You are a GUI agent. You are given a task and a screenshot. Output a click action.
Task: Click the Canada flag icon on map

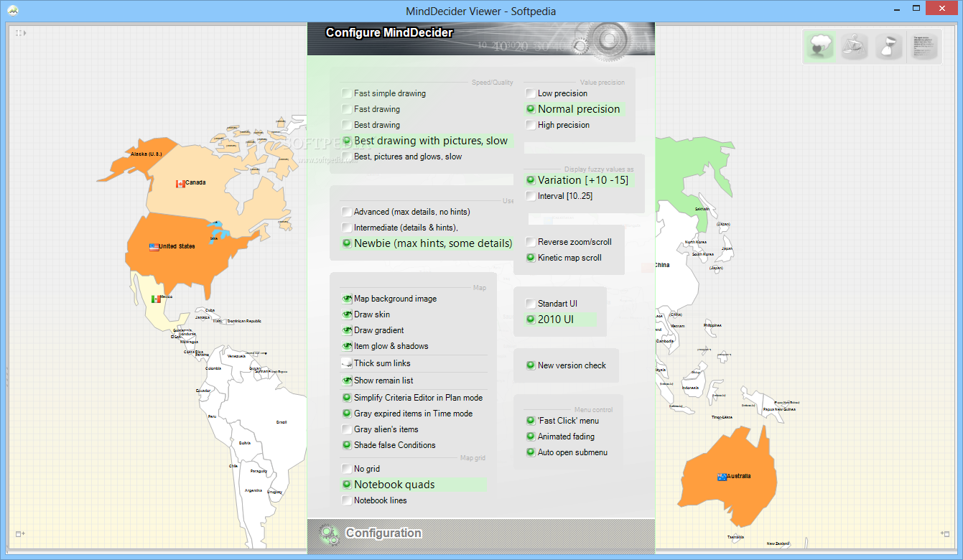[x=180, y=184]
